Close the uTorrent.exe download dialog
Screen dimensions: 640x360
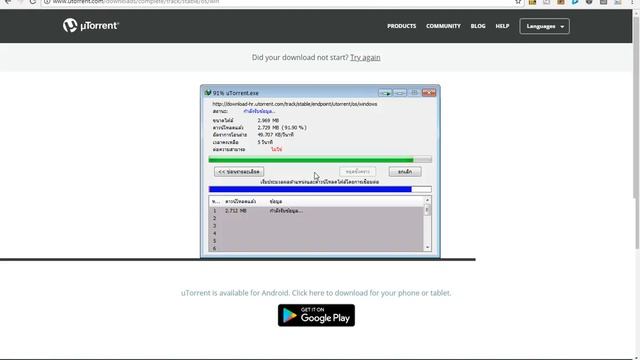coord(429,93)
